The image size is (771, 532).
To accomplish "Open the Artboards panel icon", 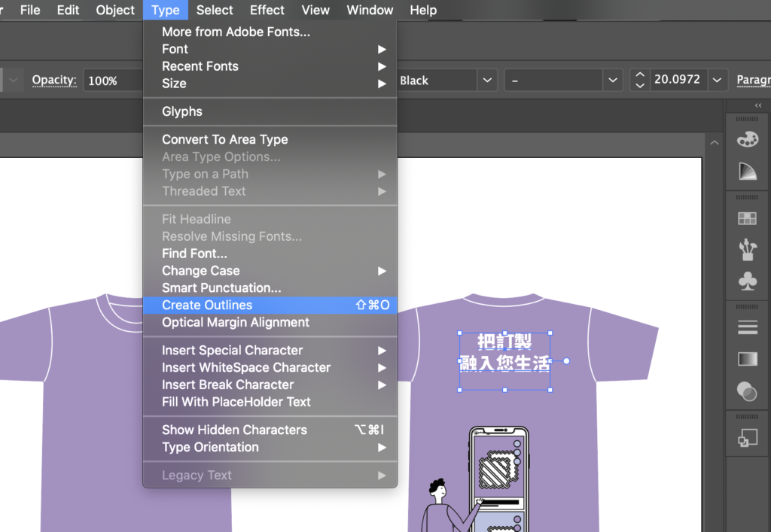I will pyautogui.click(x=747, y=437).
